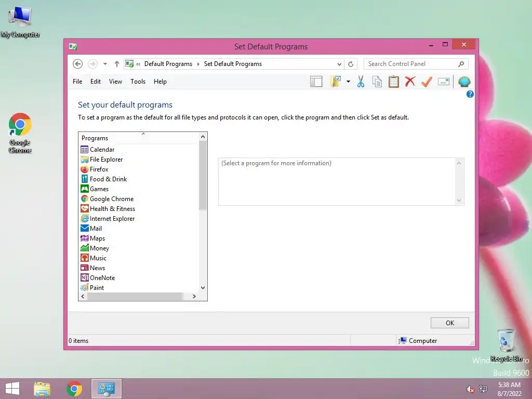This screenshot has width=532, height=399.
Task: Select Paint in the Programs list
Action: (x=97, y=287)
